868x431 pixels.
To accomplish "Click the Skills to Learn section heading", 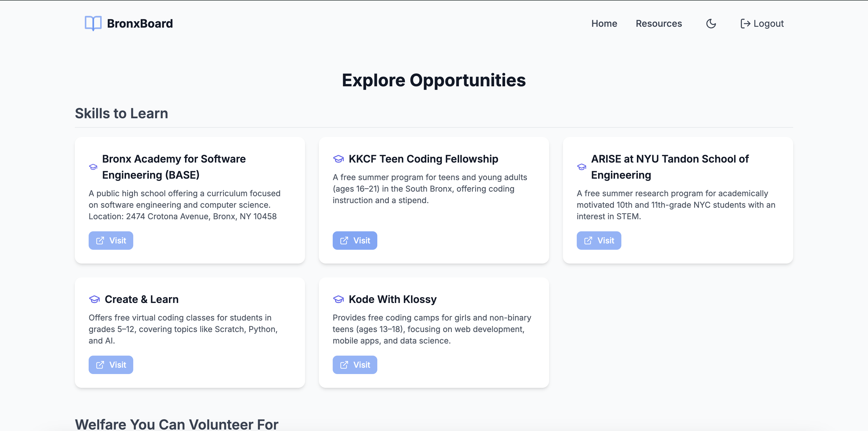I will 121,113.
